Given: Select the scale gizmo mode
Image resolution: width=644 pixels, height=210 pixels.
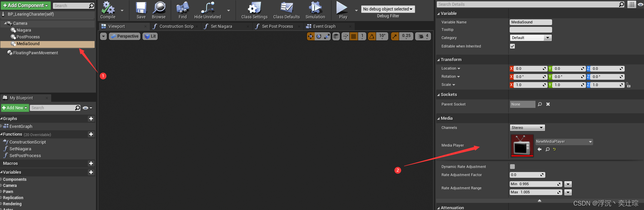Looking at the screenshot, I should click(x=327, y=36).
